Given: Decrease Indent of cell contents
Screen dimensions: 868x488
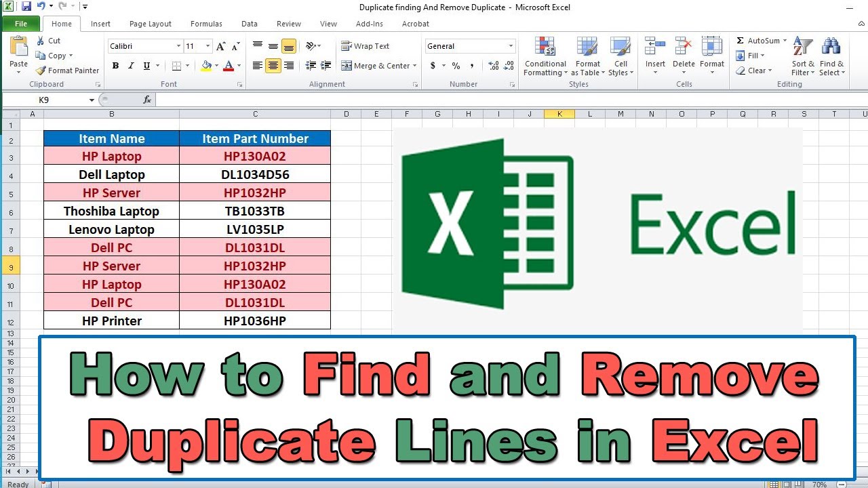Looking at the screenshot, I should (x=311, y=66).
